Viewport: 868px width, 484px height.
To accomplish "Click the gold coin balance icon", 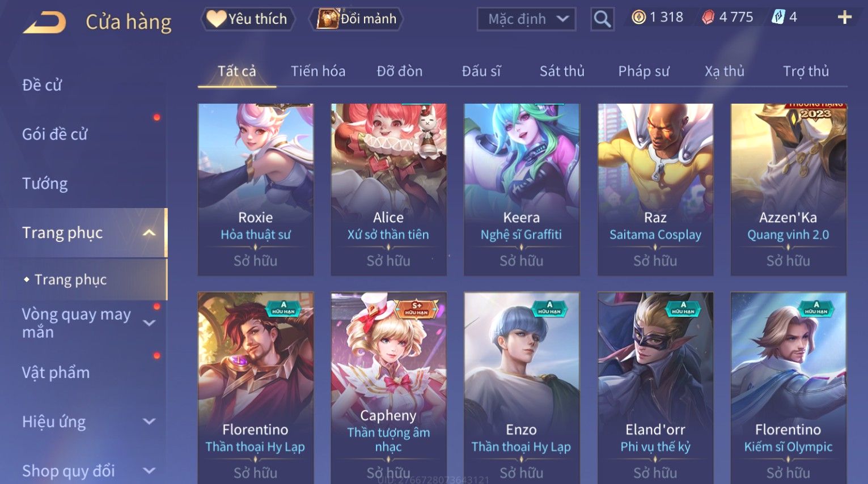I will click(638, 18).
